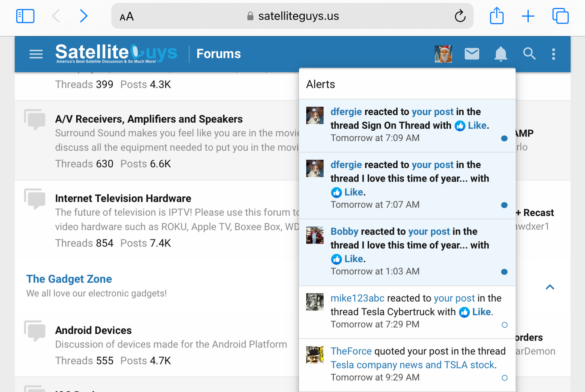Open the Android Devices forum
Viewport: 585px width, 392px height.
(93, 330)
